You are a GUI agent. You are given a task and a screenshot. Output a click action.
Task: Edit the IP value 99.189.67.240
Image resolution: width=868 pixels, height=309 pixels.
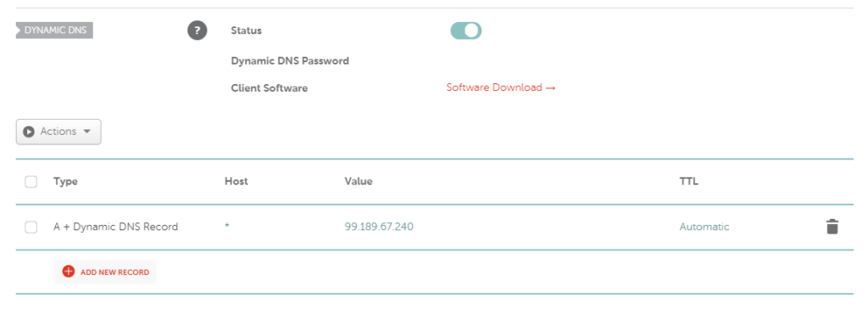(x=379, y=227)
